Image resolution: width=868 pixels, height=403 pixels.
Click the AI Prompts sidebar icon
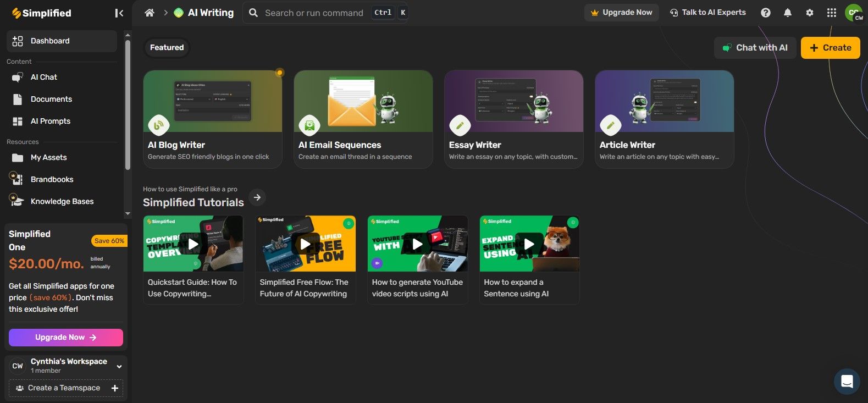tap(18, 122)
